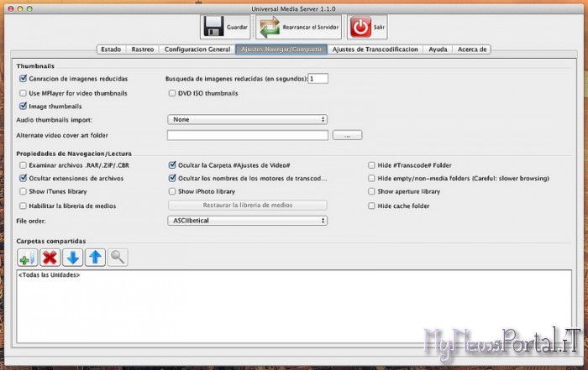
Task: Switch to the Estado tab
Action: point(111,50)
